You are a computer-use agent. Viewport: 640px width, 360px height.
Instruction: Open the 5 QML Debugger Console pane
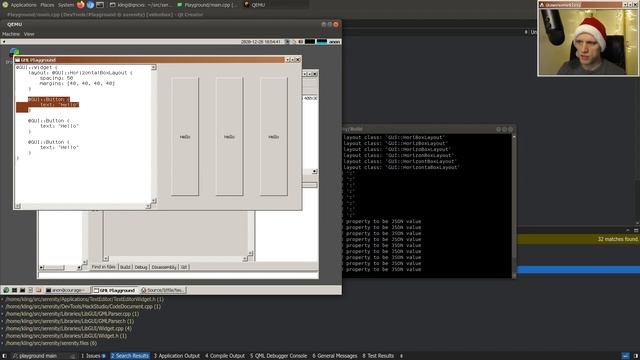click(278, 356)
